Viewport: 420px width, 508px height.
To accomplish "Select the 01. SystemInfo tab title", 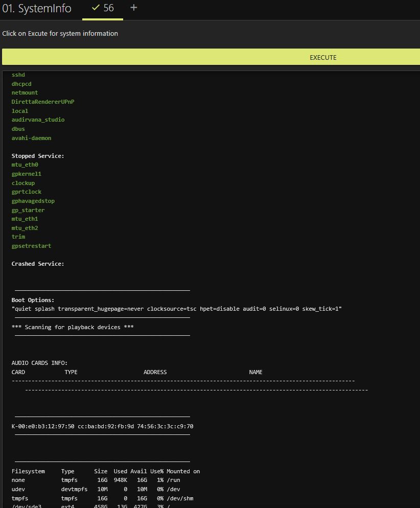I will click(37, 8).
